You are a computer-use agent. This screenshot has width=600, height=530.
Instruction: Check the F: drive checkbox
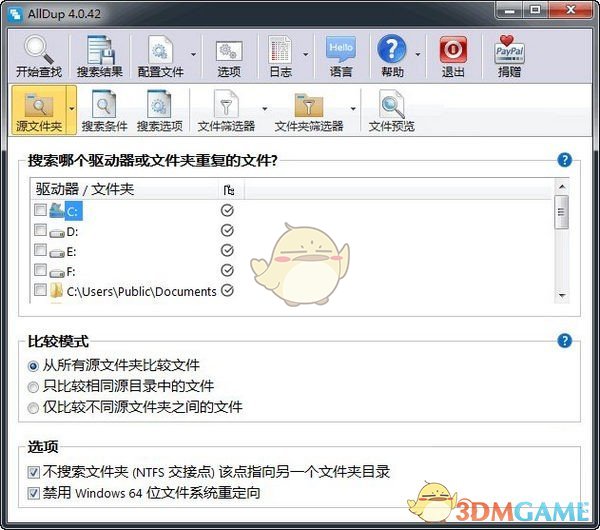41,270
